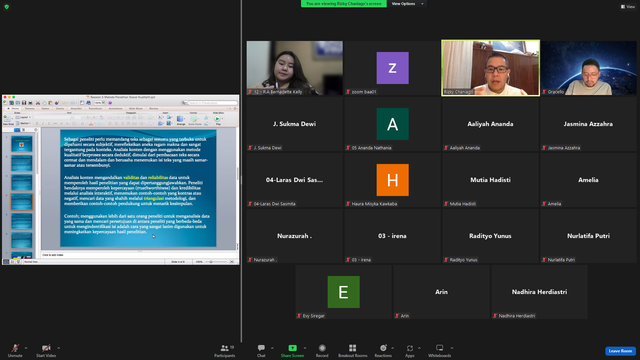Click the View button at top right
640x360 pixels.
tap(628, 7)
